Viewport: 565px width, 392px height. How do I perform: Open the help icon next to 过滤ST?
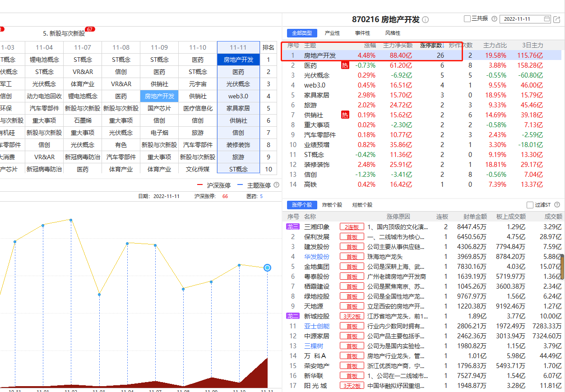click(x=557, y=205)
